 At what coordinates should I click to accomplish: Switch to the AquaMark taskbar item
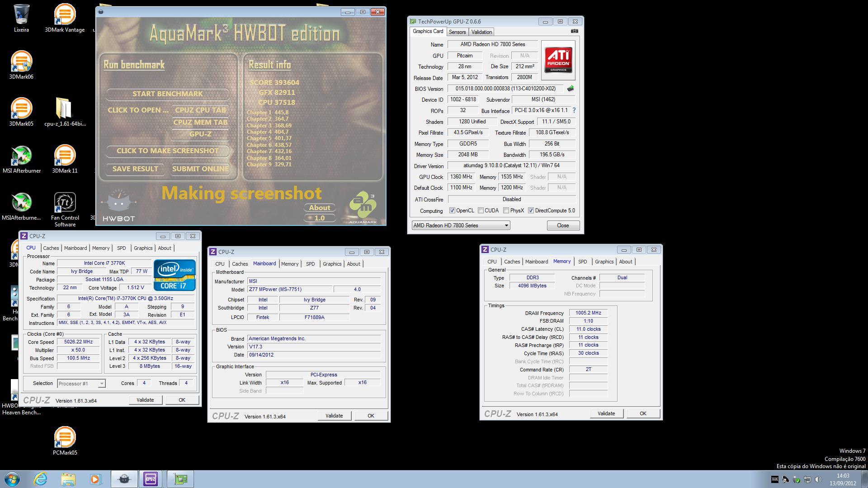tap(124, 479)
